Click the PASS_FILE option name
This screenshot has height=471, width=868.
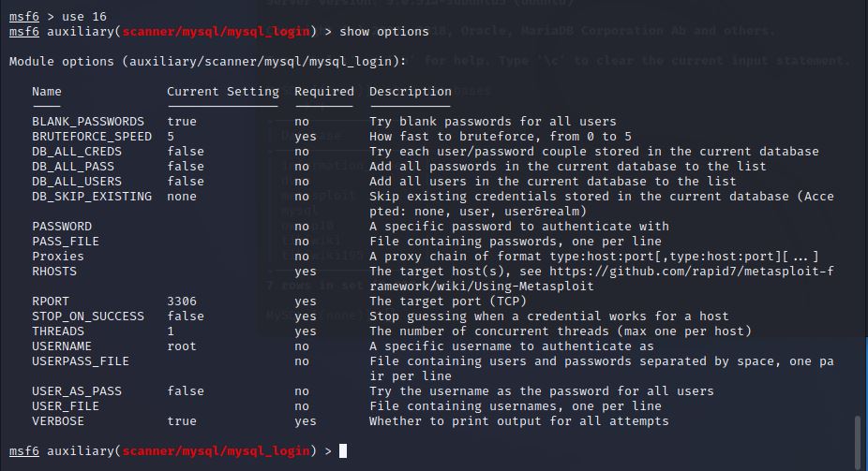click(x=66, y=242)
